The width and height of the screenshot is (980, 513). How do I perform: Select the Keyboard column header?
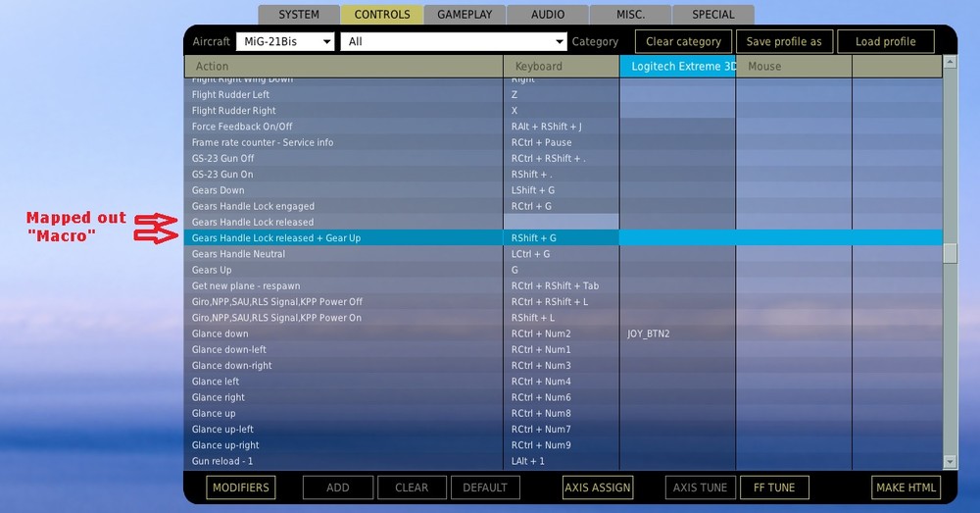click(x=562, y=67)
